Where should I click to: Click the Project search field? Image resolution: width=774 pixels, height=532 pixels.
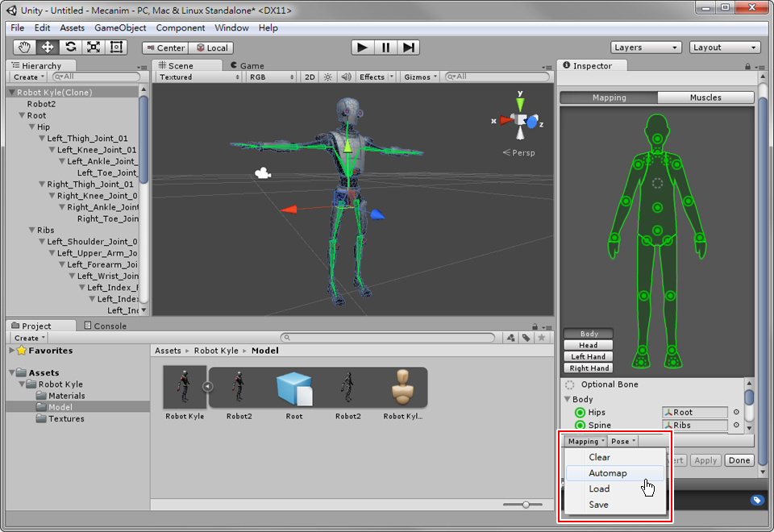tap(388, 338)
